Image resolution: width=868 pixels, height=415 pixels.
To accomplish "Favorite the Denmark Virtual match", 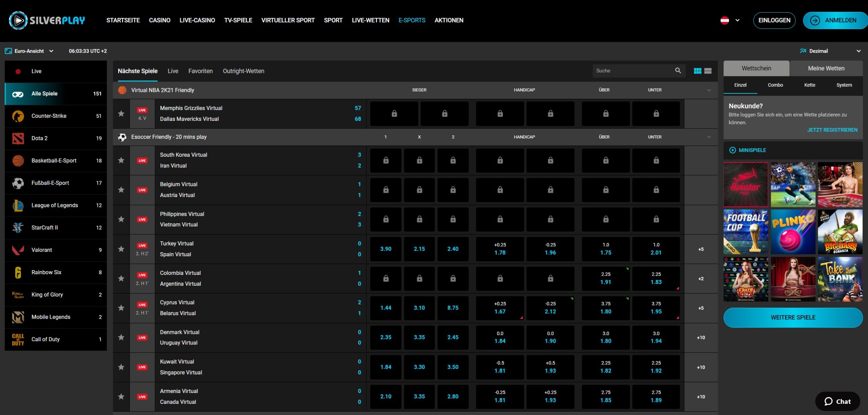I will coord(121,338).
